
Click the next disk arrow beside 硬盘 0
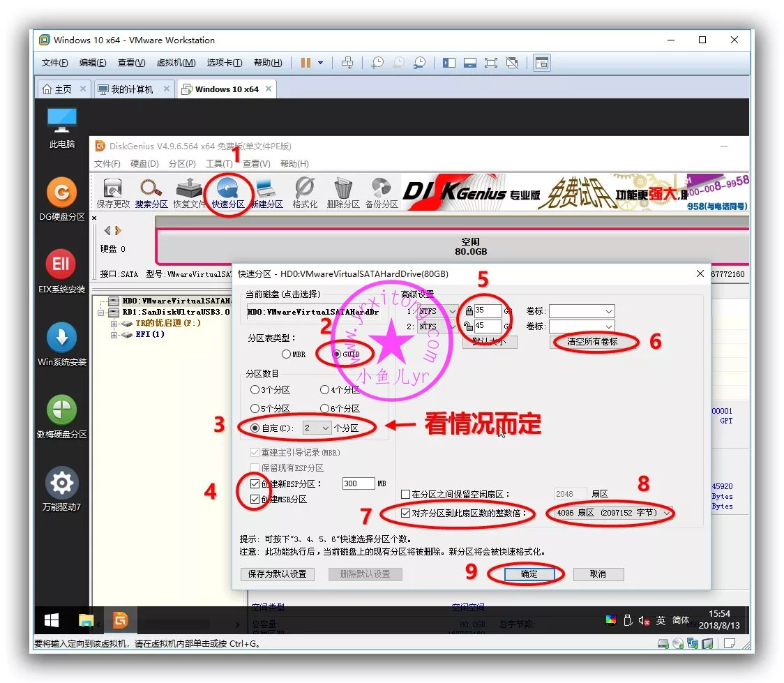coord(118,230)
